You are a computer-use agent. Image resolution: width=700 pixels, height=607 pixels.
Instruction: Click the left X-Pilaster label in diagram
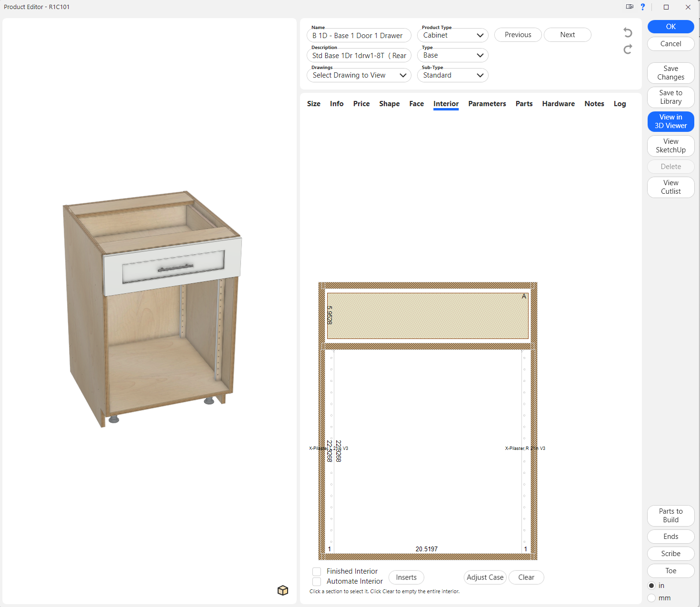pyautogui.click(x=329, y=448)
